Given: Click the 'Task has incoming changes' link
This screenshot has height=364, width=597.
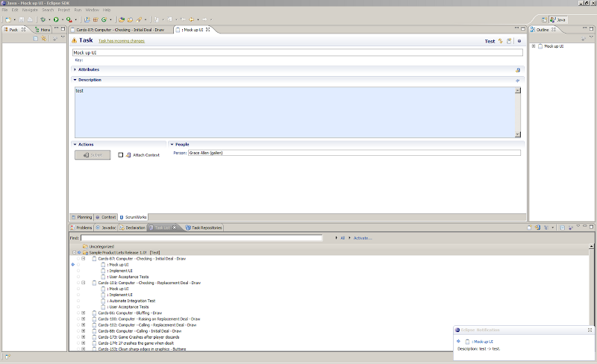Looking at the screenshot, I should [x=121, y=41].
